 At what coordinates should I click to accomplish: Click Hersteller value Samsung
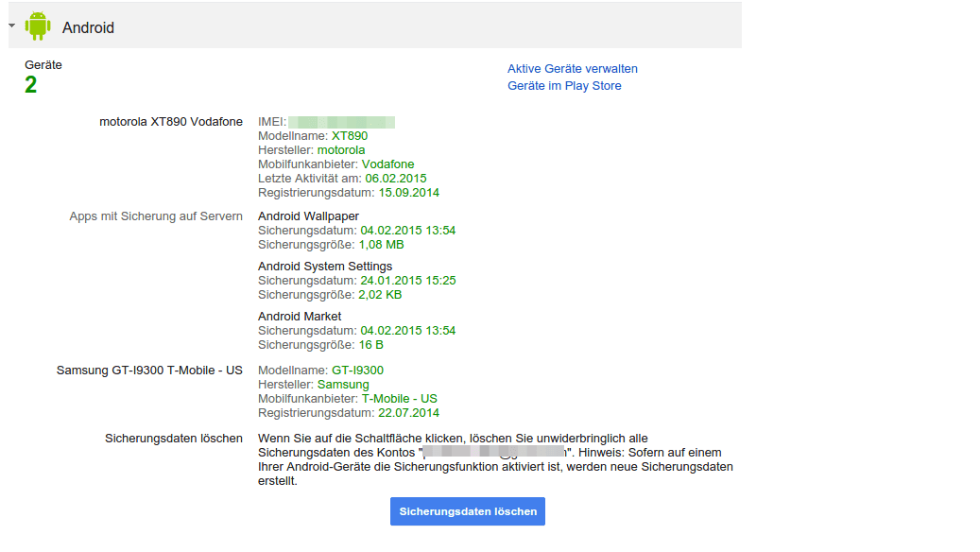[x=343, y=385]
